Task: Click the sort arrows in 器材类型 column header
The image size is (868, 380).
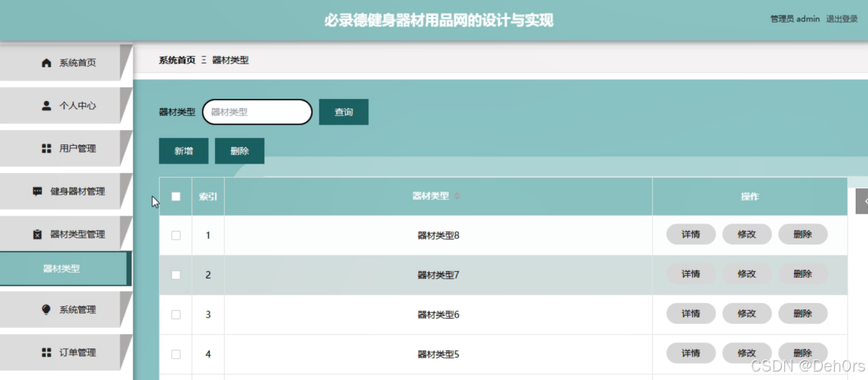Action: 457,196
